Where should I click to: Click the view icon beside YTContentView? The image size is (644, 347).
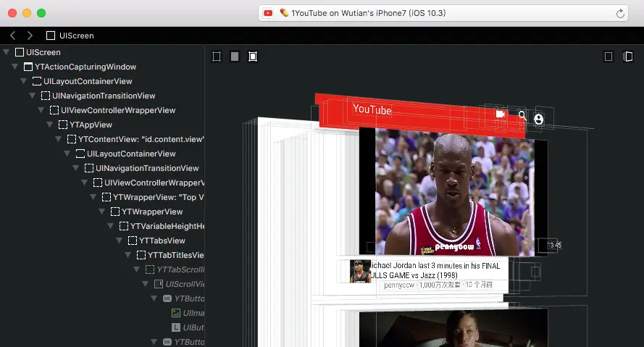(x=72, y=139)
